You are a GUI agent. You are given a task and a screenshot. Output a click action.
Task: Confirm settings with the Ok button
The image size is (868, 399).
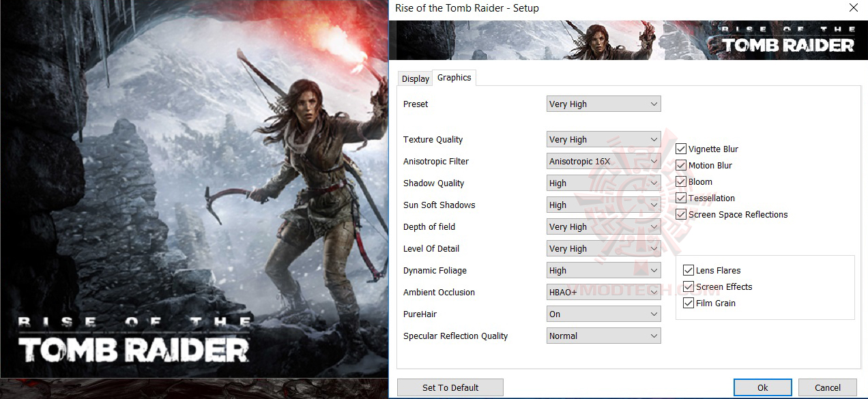pyautogui.click(x=763, y=387)
